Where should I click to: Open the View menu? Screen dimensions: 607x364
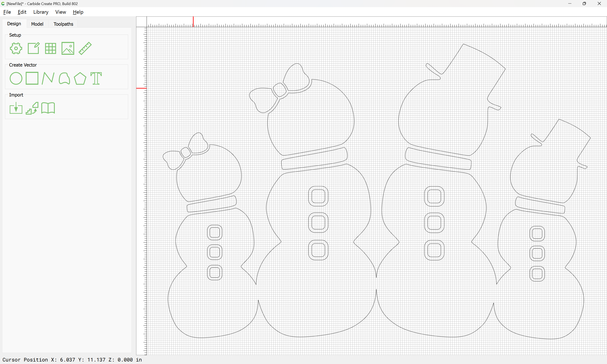[61, 12]
